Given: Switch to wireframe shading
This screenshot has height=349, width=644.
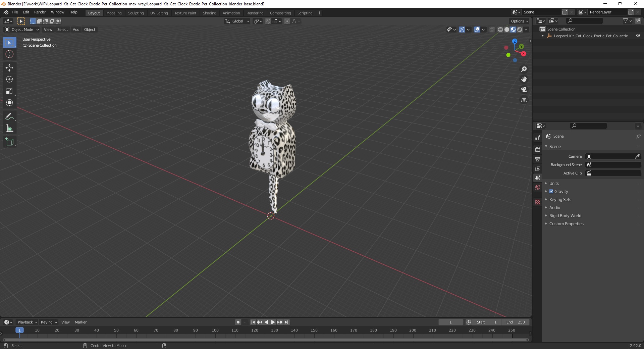Looking at the screenshot, I should click(x=500, y=30).
